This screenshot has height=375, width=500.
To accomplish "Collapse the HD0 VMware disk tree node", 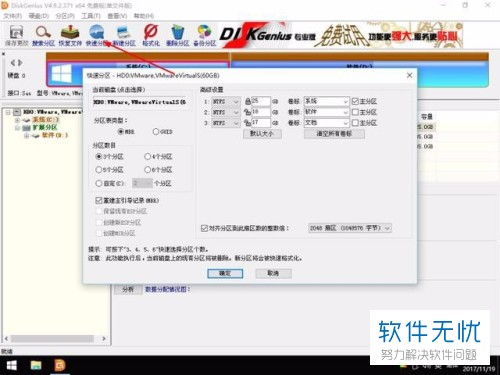I will [8, 112].
